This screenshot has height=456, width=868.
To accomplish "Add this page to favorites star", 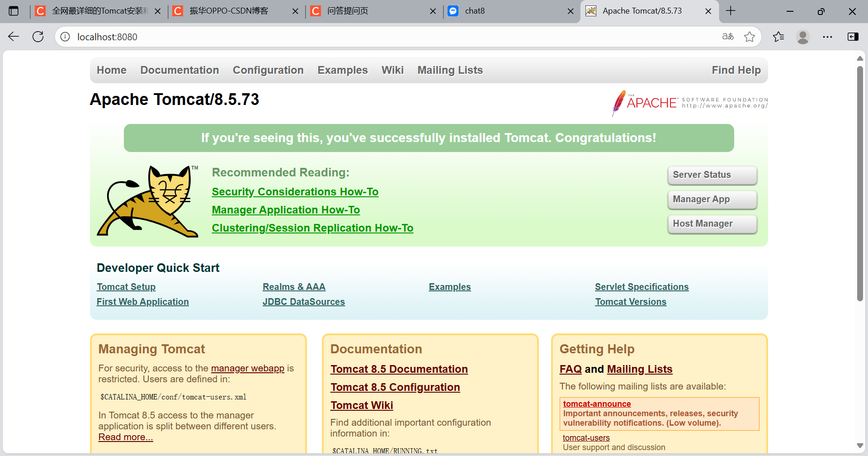I will click(x=750, y=37).
